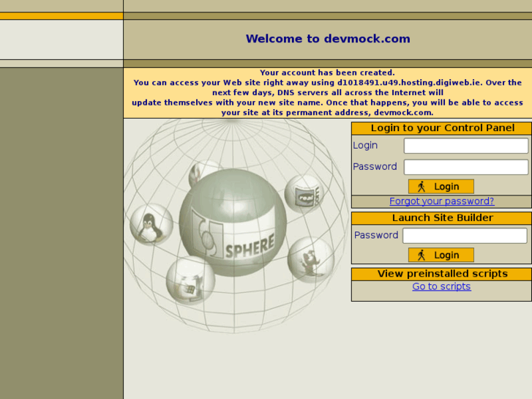Click the Site Builder Password field
The image size is (532, 399).
click(465, 236)
